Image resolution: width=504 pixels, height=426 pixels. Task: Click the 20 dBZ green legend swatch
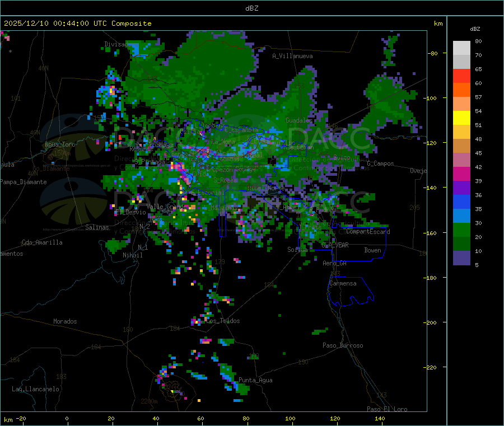pos(461,244)
